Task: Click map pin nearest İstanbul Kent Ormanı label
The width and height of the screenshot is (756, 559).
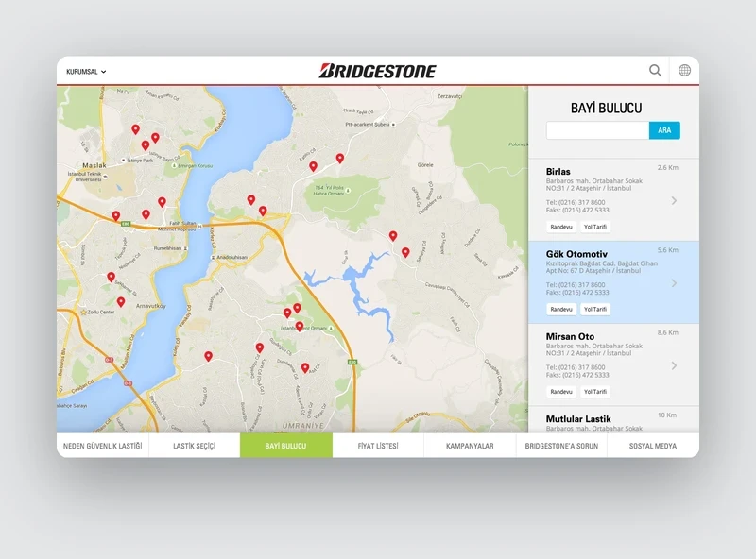Action: 300,327
